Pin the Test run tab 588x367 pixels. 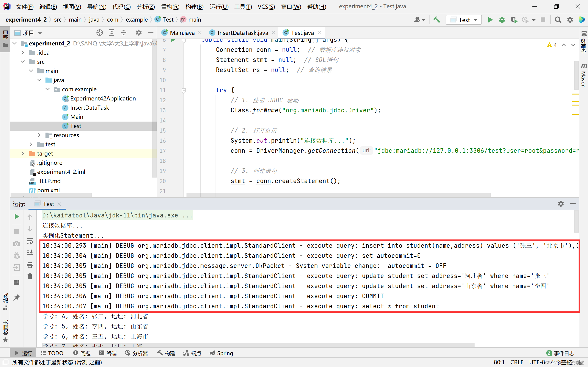17,297
